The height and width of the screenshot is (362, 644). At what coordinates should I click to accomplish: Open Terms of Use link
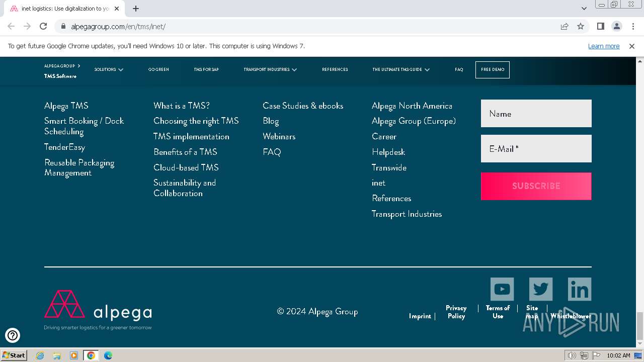(x=498, y=312)
